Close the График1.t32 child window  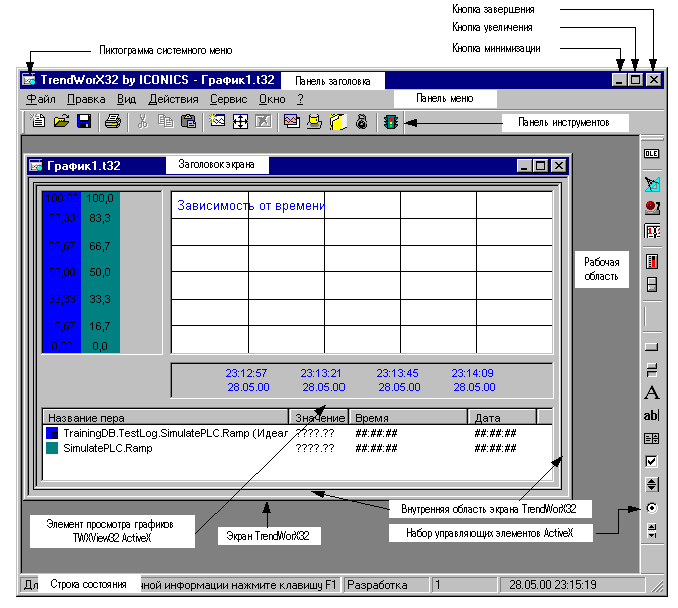(559, 166)
